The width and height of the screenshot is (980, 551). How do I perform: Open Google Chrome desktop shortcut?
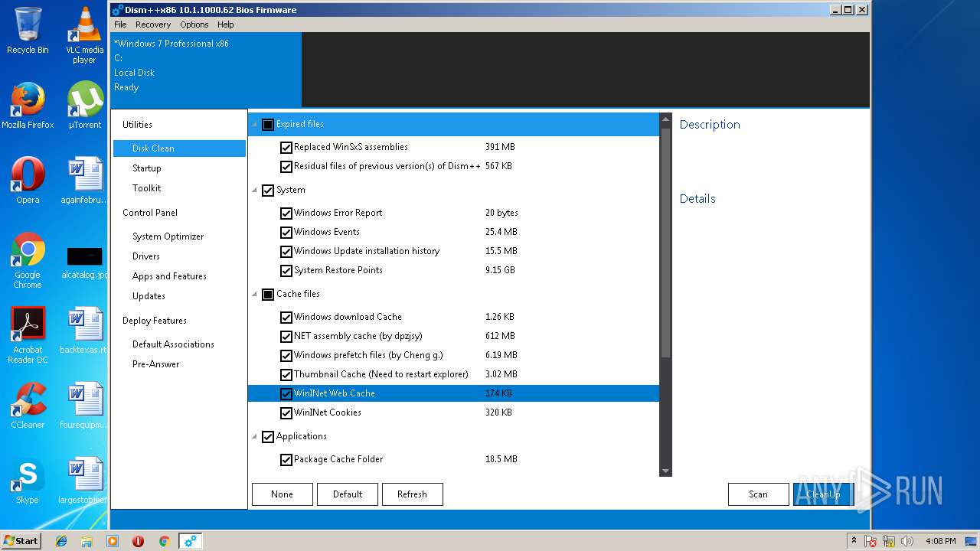click(x=28, y=260)
